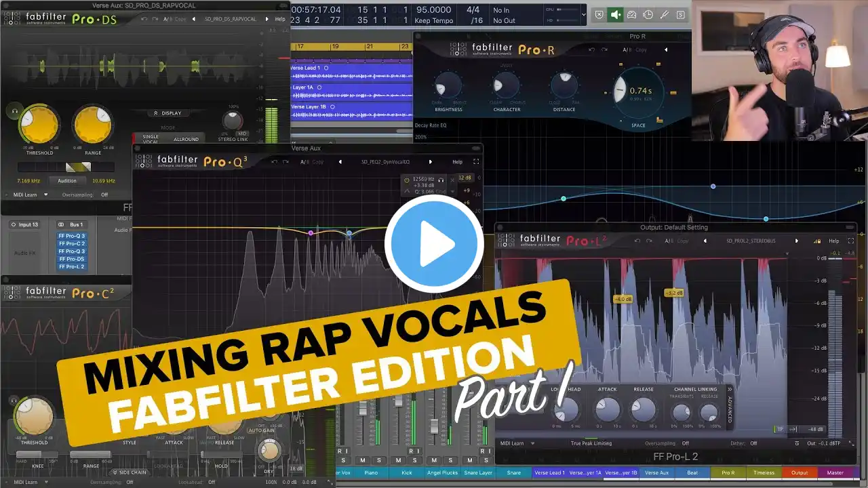Open the tuning fork tuner in Logic's toolbar

pyautogui.click(x=664, y=14)
